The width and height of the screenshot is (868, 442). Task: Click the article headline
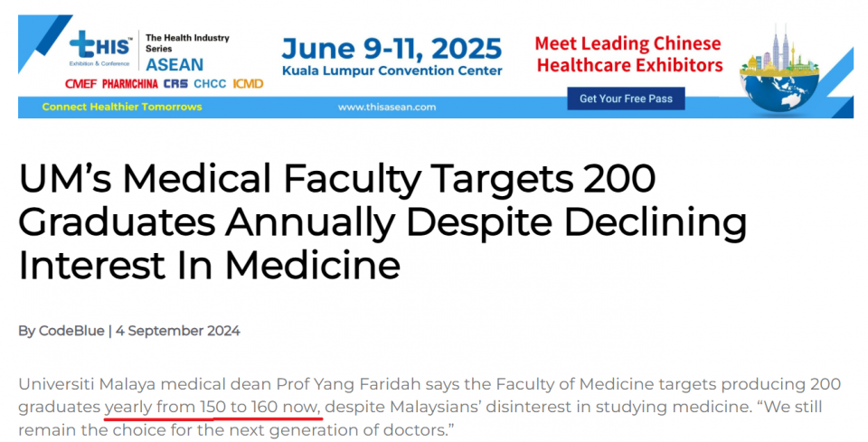(382, 221)
